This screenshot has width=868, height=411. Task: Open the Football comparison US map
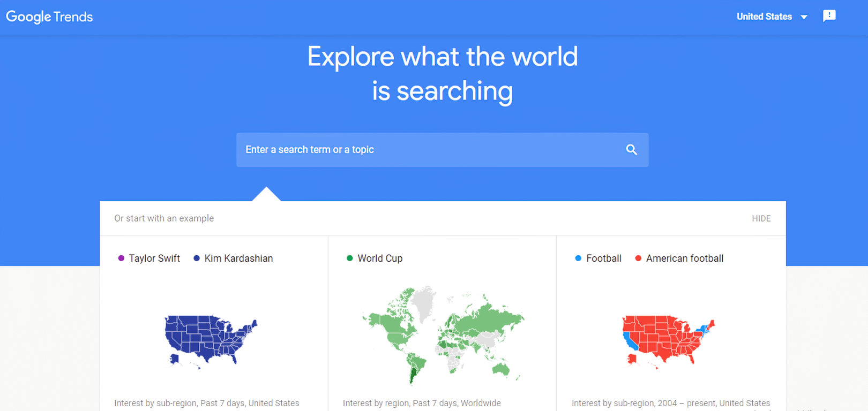[x=668, y=340]
